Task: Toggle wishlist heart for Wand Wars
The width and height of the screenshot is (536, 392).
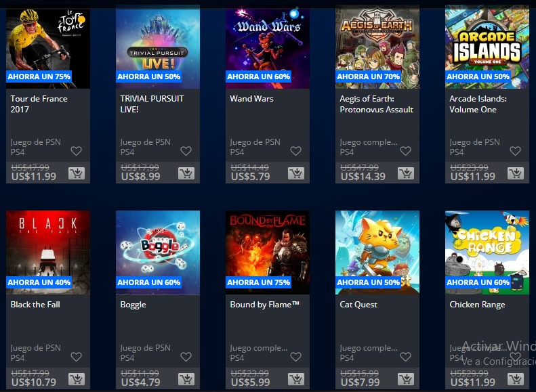Action: (295, 150)
